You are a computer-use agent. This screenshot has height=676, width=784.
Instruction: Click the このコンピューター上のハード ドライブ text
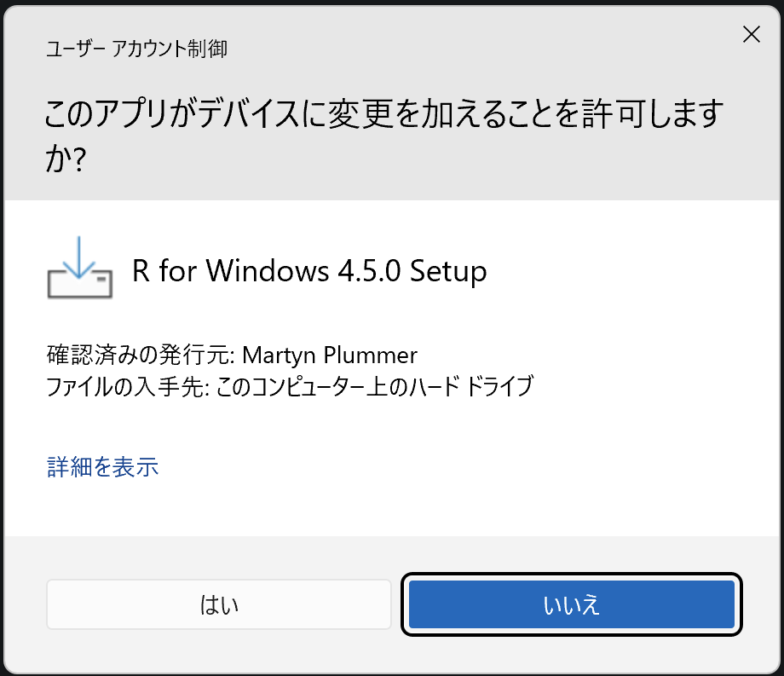(x=375, y=386)
